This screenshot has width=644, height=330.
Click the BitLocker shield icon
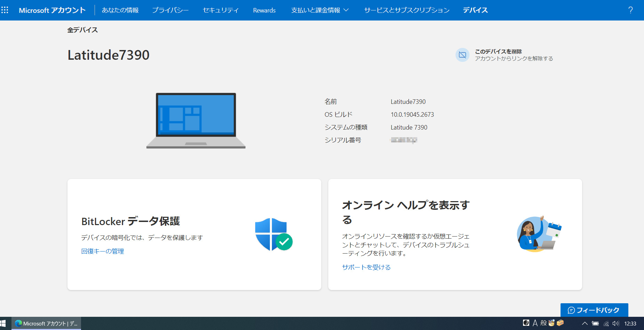pos(274,234)
